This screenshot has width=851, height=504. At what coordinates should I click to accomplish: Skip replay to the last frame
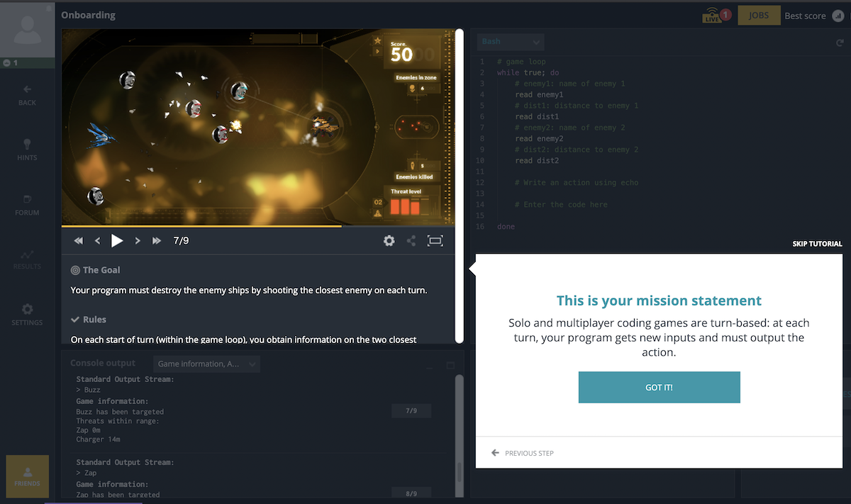(x=157, y=241)
